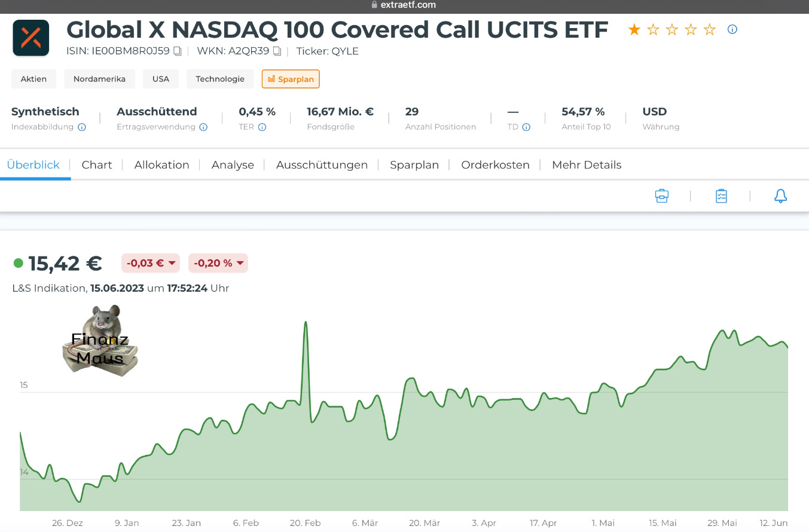Screen dimensions: 809x532
Task: Click the Ticker: QYLE text
Action: [328, 51]
